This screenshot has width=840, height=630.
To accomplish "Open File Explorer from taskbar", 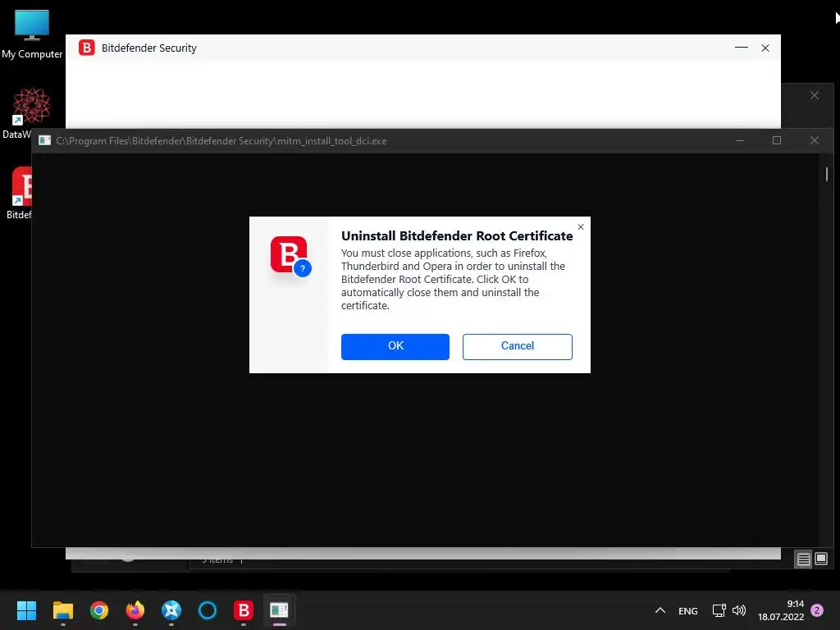I will coord(62,610).
